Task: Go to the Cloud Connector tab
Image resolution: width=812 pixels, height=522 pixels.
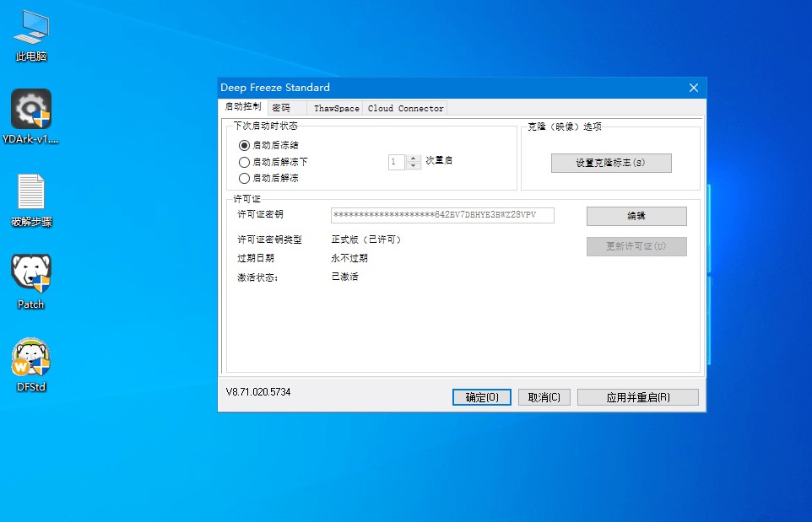Action: 405,108
